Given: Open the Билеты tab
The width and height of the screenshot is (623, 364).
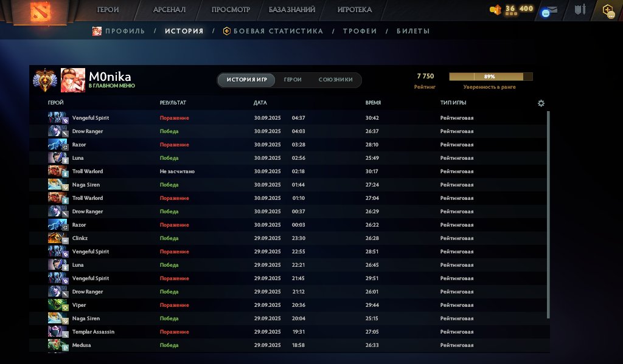Looking at the screenshot, I should (413, 31).
